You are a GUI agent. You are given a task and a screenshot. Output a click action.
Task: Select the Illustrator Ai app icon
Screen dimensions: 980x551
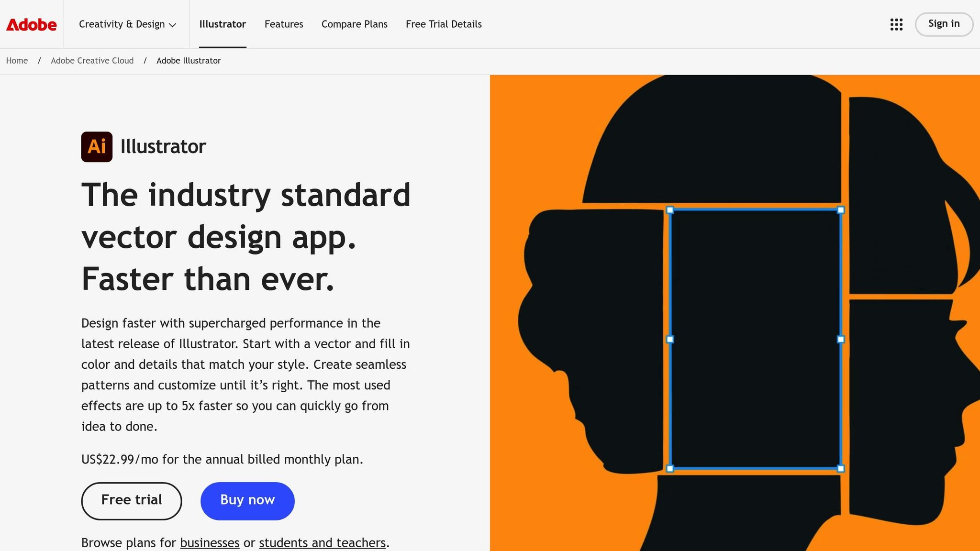coord(97,147)
